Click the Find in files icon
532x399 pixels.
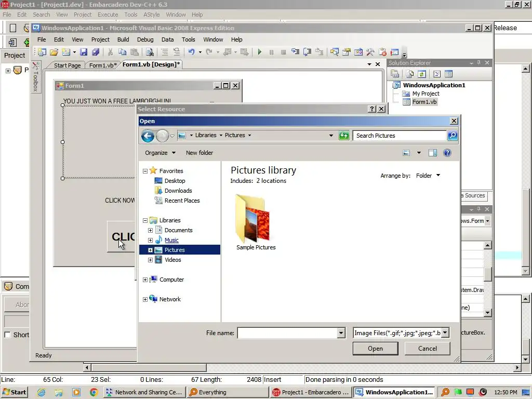150,52
